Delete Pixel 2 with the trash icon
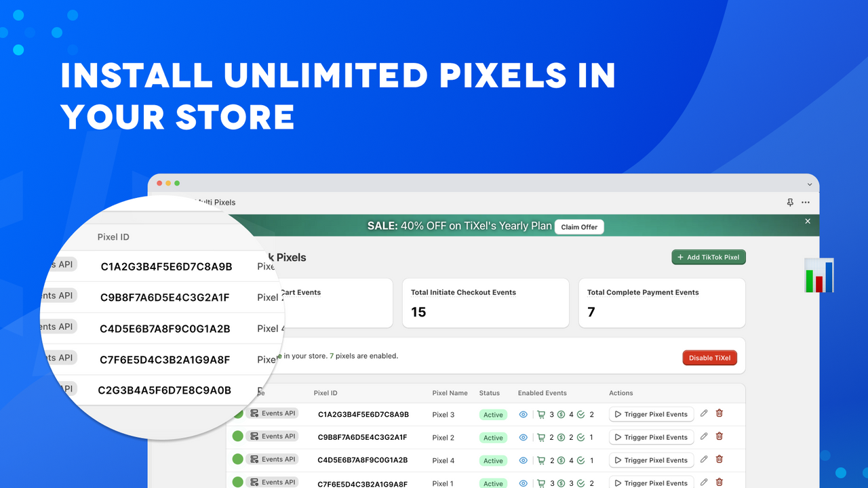The width and height of the screenshot is (868, 488). (x=719, y=436)
